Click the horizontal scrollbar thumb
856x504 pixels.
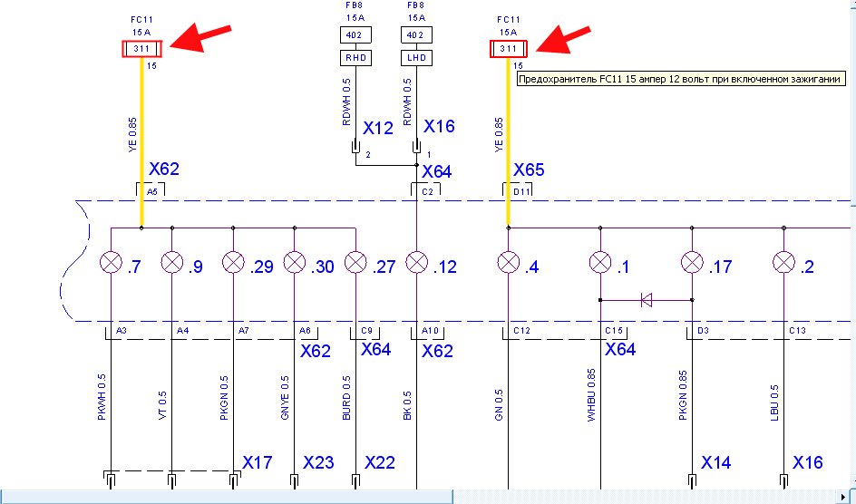point(227,497)
